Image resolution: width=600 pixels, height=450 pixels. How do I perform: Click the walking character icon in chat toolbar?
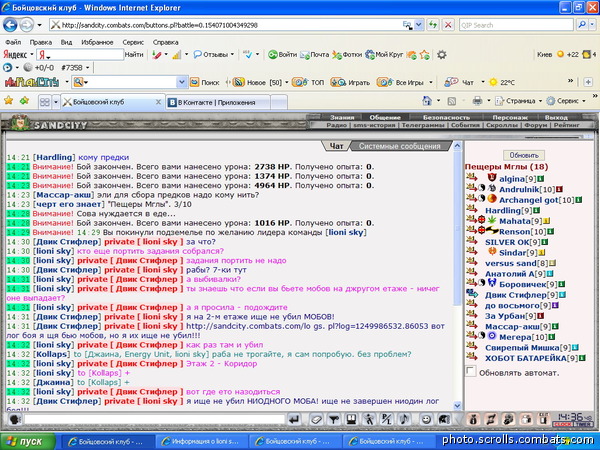coord(369,420)
